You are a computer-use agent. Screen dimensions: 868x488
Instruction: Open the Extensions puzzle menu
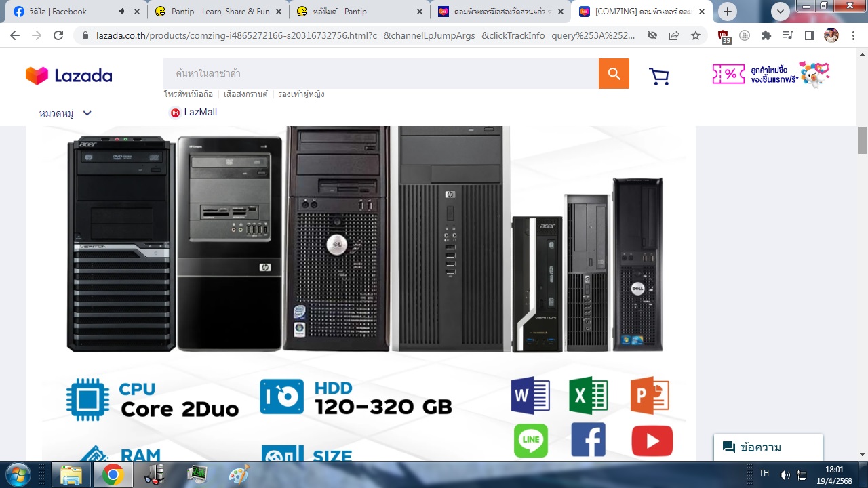[766, 35]
